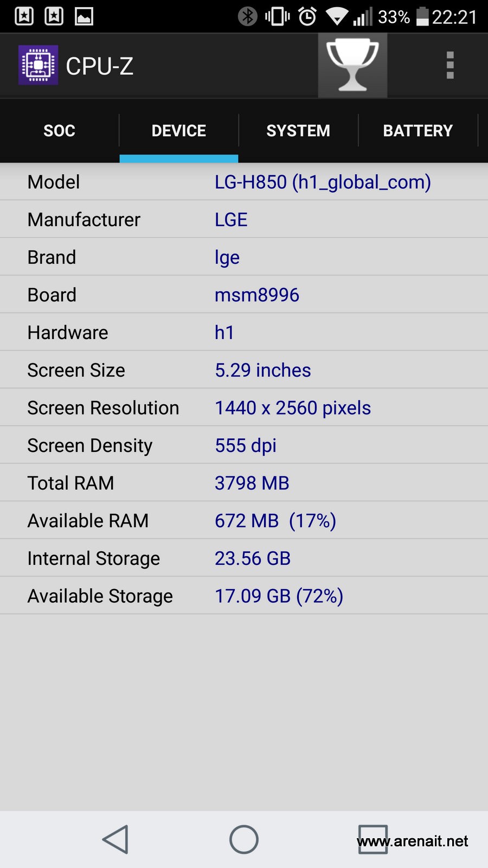Tap the Available RAM row
This screenshot has width=488, height=868.
pyautogui.click(x=244, y=520)
